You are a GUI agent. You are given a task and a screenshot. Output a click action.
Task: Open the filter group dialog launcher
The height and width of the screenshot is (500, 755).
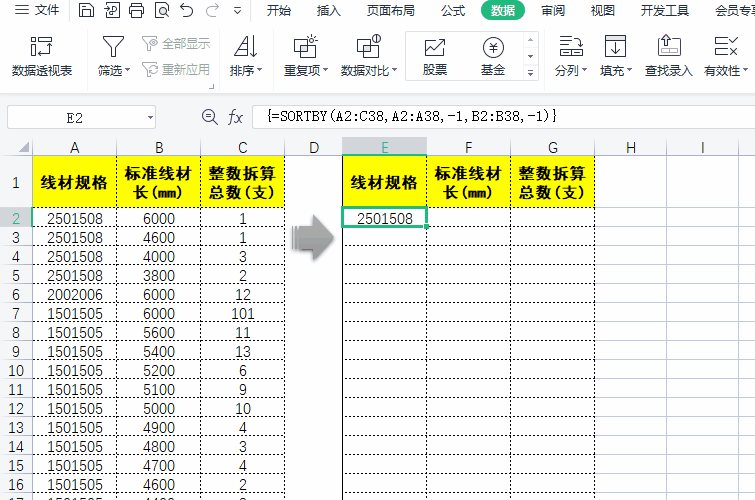211,87
